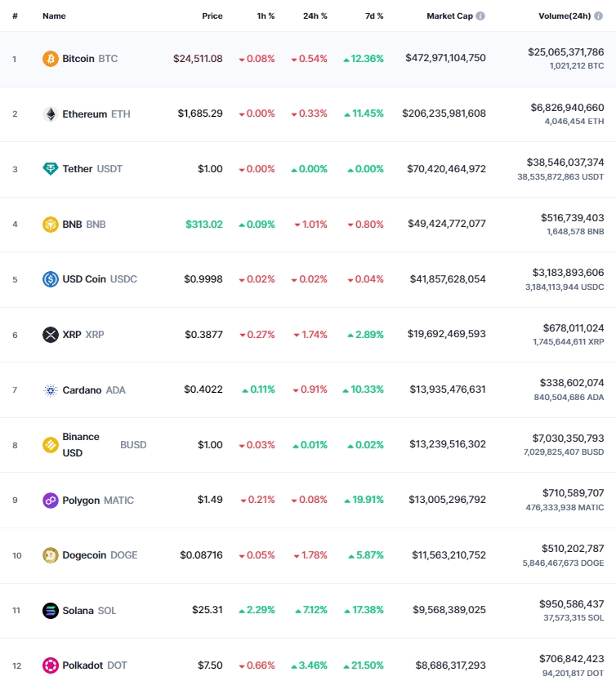Sort by rank number column header
The height and width of the screenshot is (681, 616).
coord(16,16)
